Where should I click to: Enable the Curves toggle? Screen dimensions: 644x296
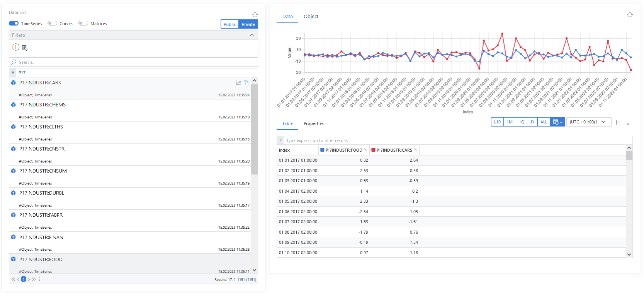[52, 24]
